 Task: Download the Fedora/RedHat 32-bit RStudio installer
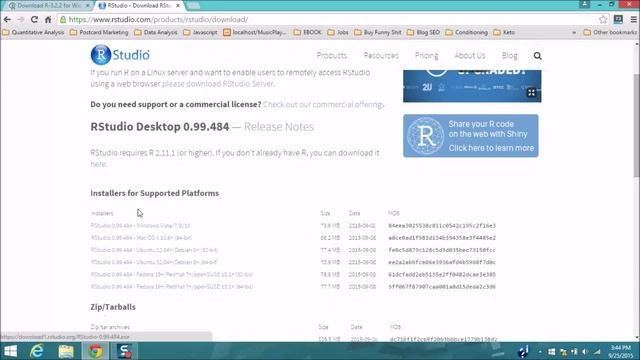(x=172, y=275)
